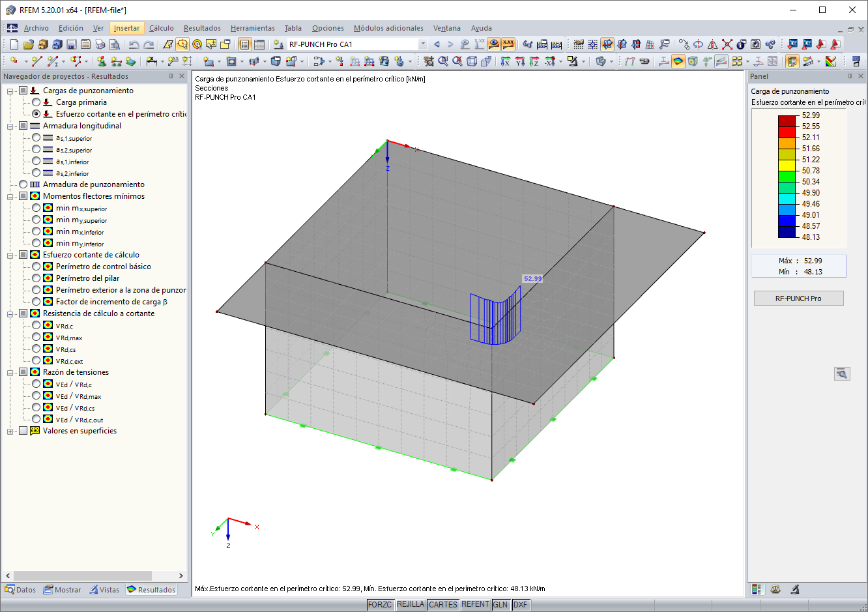This screenshot has height=612, width=868.
Task: Select the VRd,max radio button under Resistencia
Action: (x=36, y=337)
